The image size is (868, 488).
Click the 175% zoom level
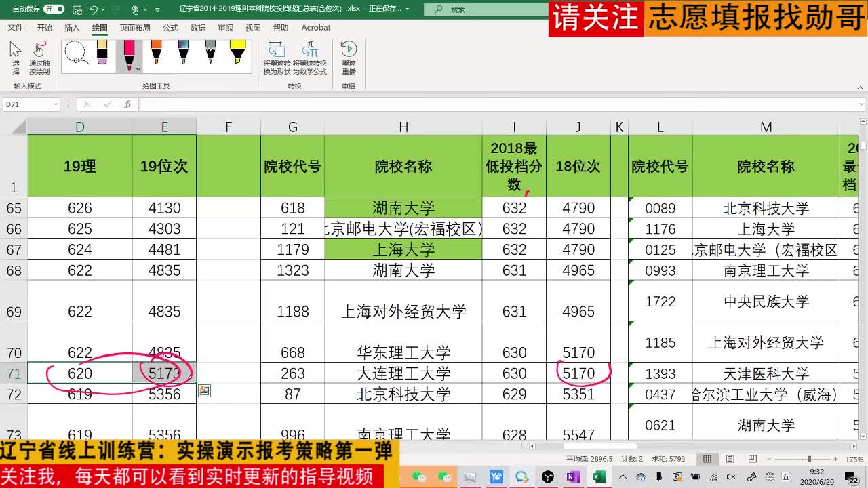(x=854, y=459)
